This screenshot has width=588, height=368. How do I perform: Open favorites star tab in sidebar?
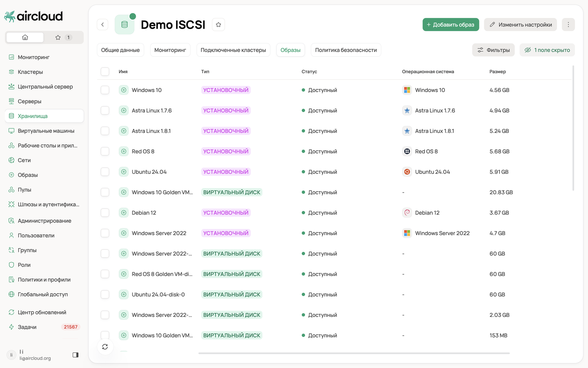(x=64, y=37)
